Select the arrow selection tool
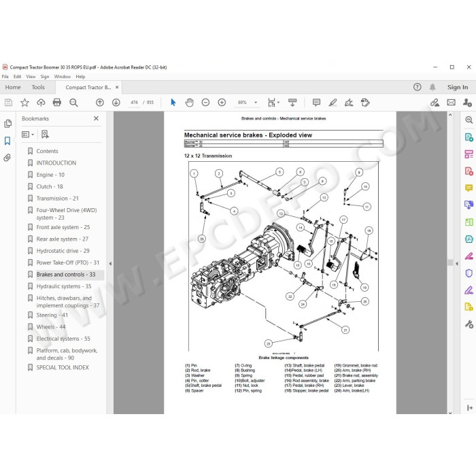Viewport: 476px width, 476px height. (173, 103)
